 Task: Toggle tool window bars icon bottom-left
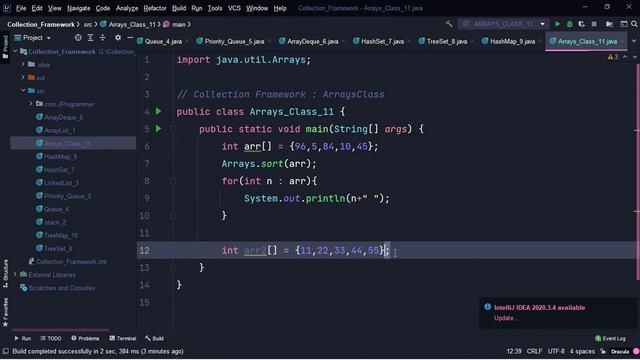coord(6,351)
